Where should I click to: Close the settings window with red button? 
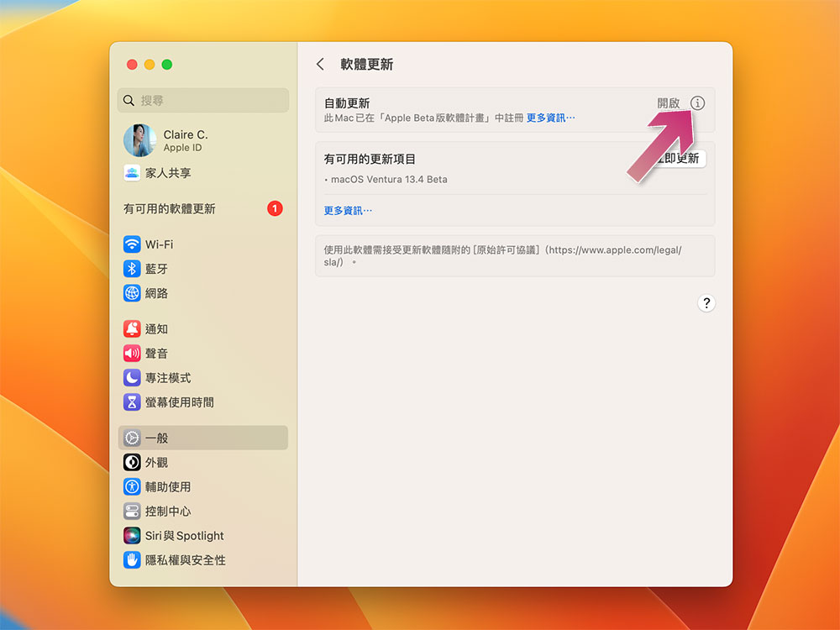(x=132, y=65)
